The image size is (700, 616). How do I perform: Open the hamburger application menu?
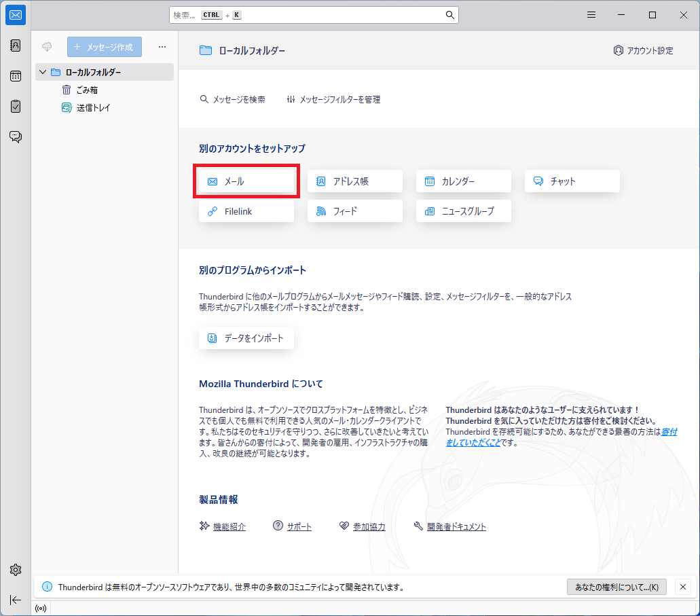coord(591,15)
